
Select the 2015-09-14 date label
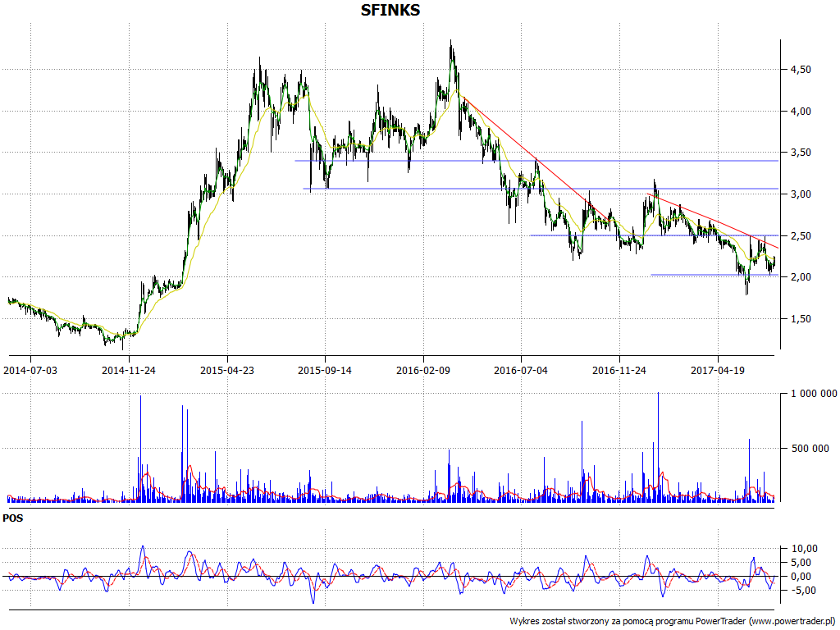coord(325,370)
